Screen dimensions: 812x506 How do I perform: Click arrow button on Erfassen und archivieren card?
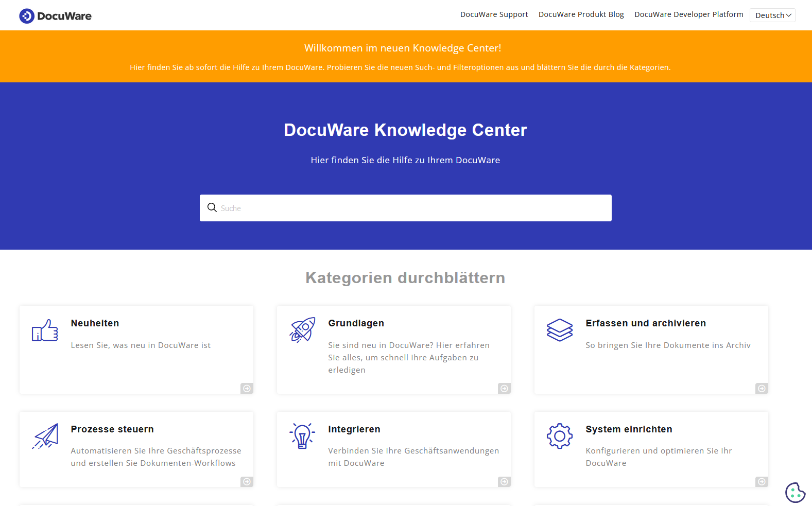tap(762, 389)
